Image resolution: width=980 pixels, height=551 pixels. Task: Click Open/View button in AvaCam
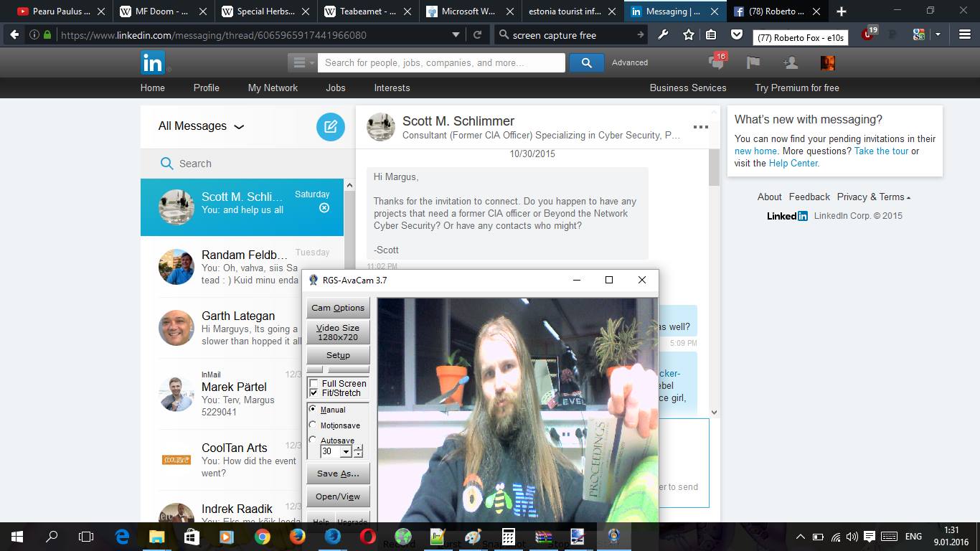(338, 496)
